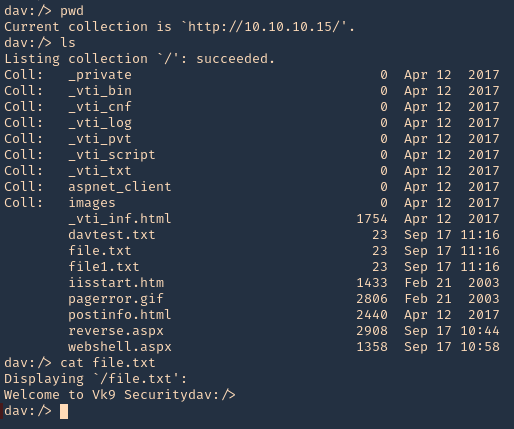Select the reverse.aspx file entry
The width and height of the screenshot is (514, 429).
(116, 331)
